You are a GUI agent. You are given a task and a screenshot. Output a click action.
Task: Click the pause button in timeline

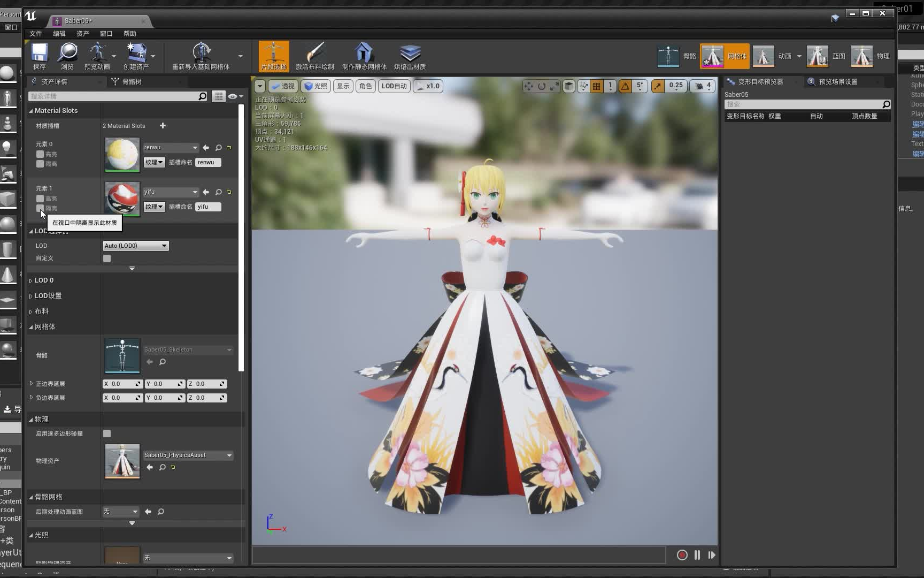697,556
